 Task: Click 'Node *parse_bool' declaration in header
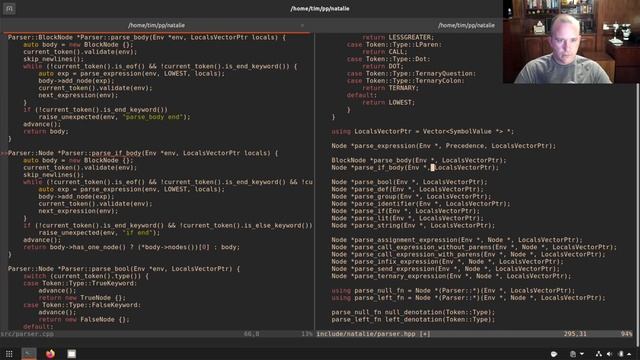[409, 182]
